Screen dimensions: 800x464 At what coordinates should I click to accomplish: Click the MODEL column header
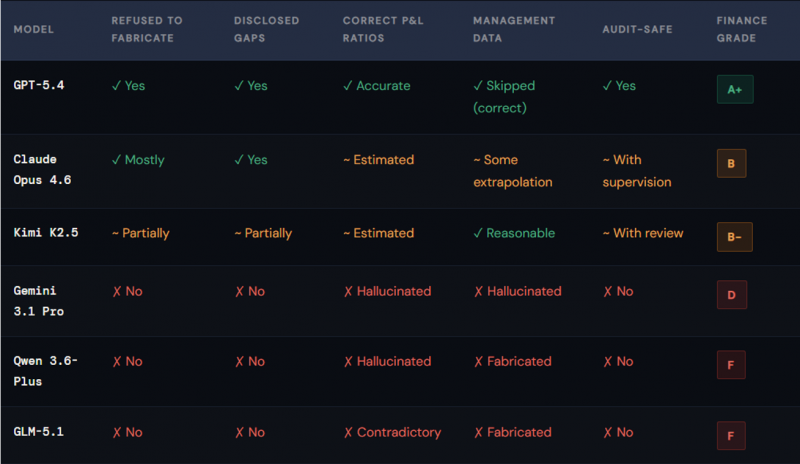tap(34, 30)
